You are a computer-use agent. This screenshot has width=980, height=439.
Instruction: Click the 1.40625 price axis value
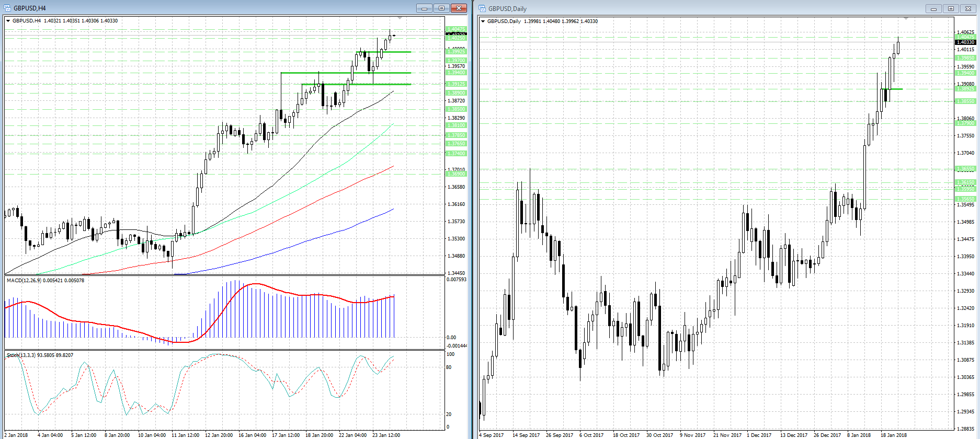tap(965, 32)
